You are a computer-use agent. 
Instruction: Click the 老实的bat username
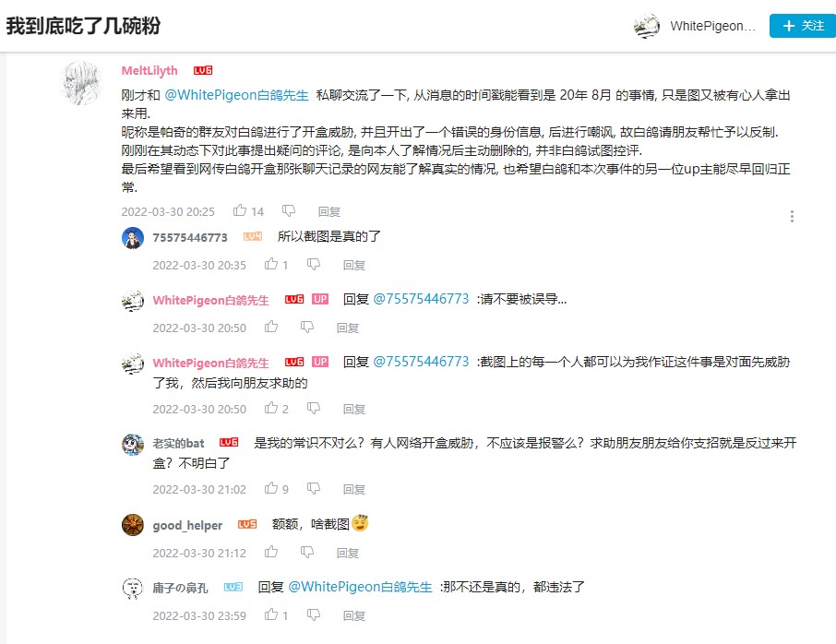[179, 443]
